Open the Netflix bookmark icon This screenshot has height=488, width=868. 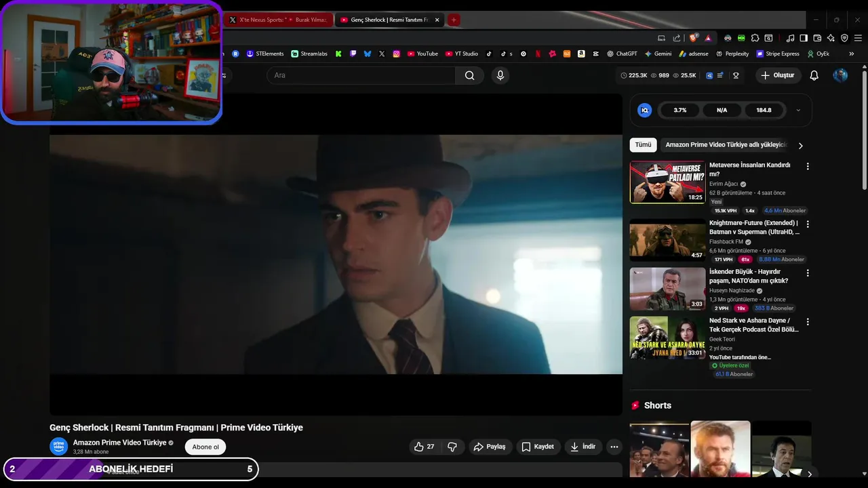538,54
